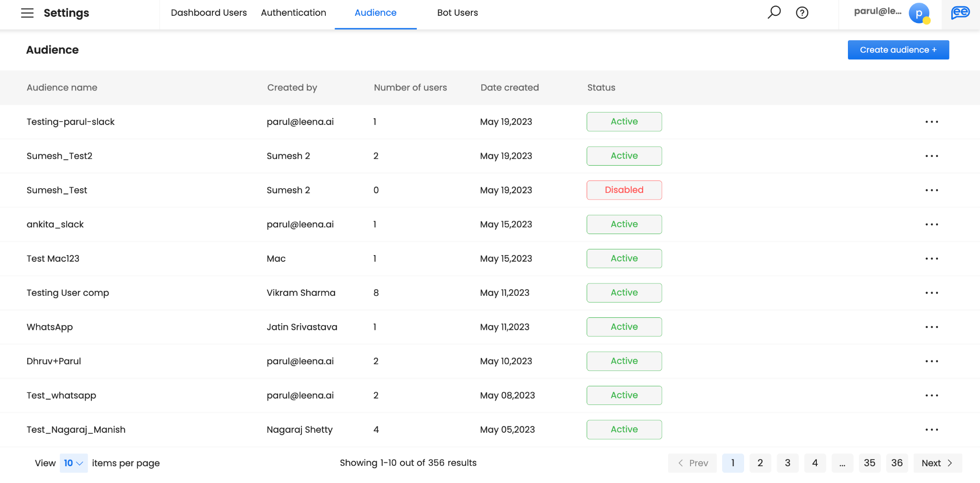Select the ankita_slack audience name
The height and width of the screenshot is (483, 980).
[x=55, y=225]
